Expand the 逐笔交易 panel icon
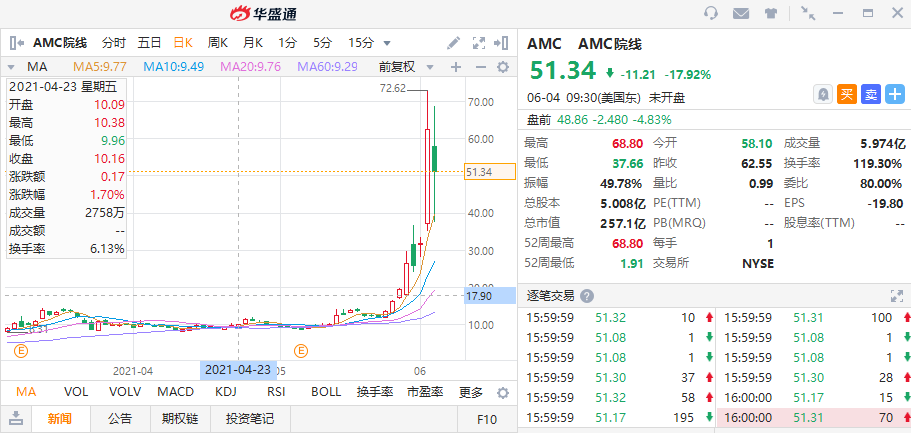Viewport: 911px width, 433px height. [x=897, y=296]
